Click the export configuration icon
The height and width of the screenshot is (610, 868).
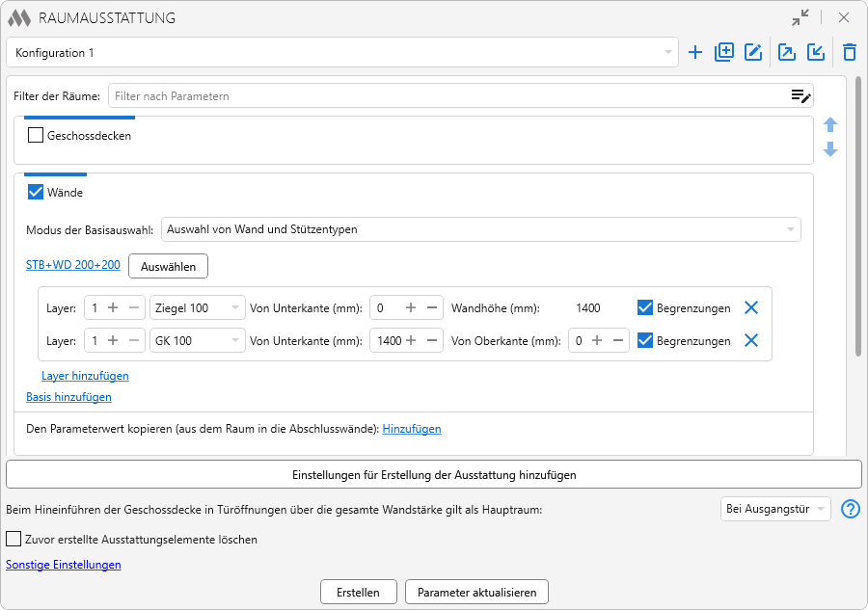point(787,53)
